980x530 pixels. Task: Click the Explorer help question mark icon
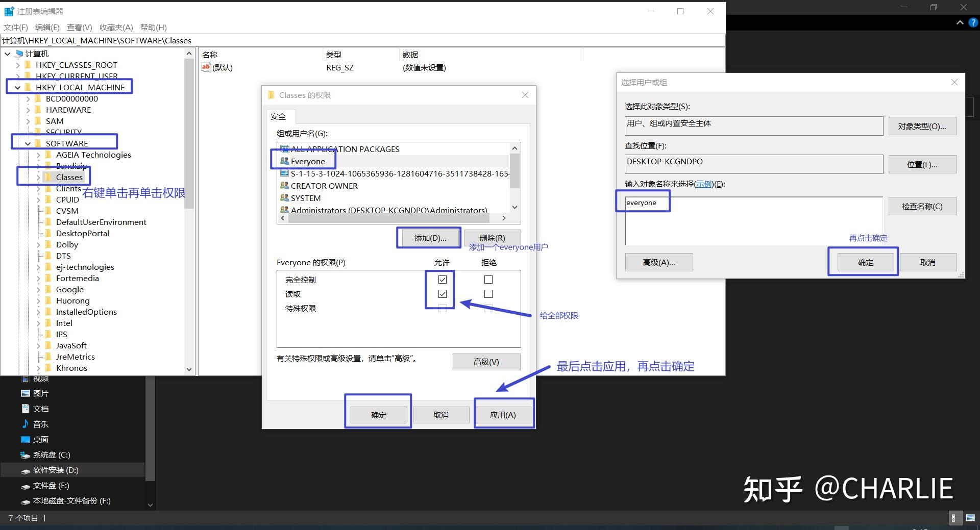pos(973,22)
